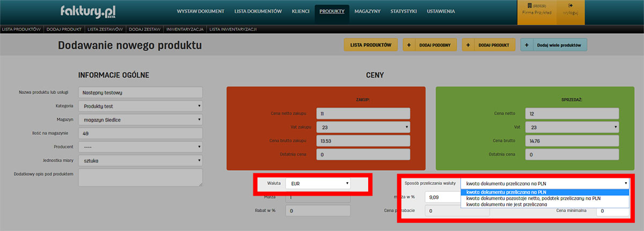Click the Cena netto sales field
The image size is (644, 231).
[x=573, y=113]
